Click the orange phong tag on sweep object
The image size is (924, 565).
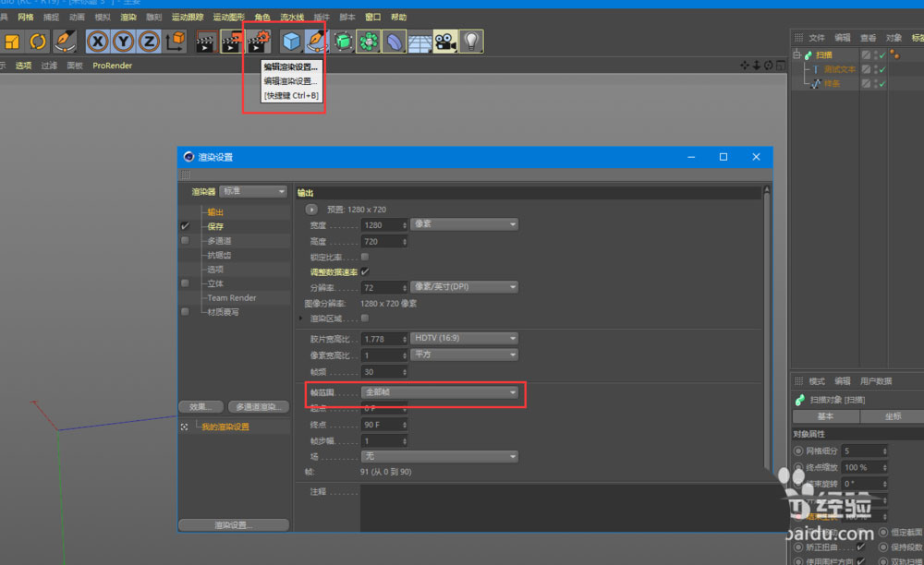pos(894,54)
